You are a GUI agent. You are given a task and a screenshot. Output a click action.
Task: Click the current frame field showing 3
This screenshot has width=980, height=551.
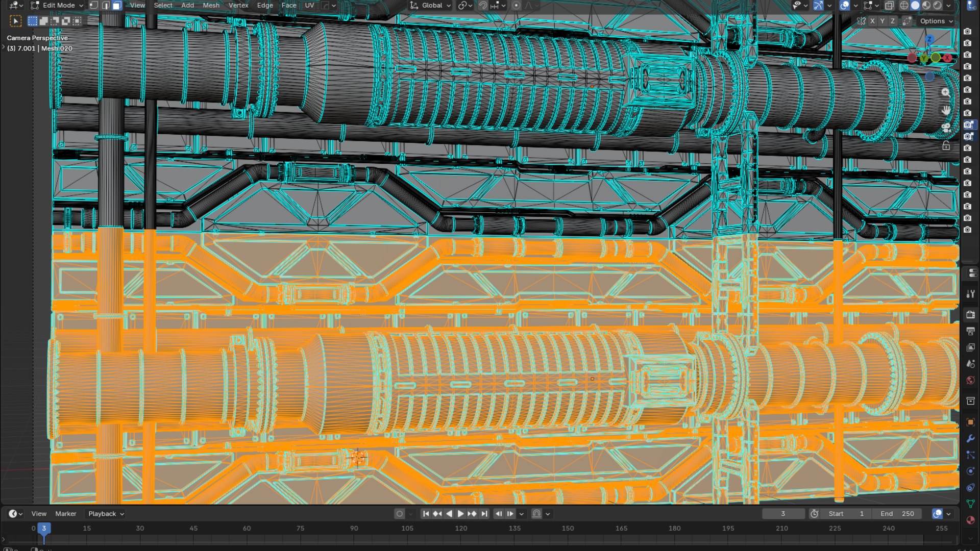[783, 514]
